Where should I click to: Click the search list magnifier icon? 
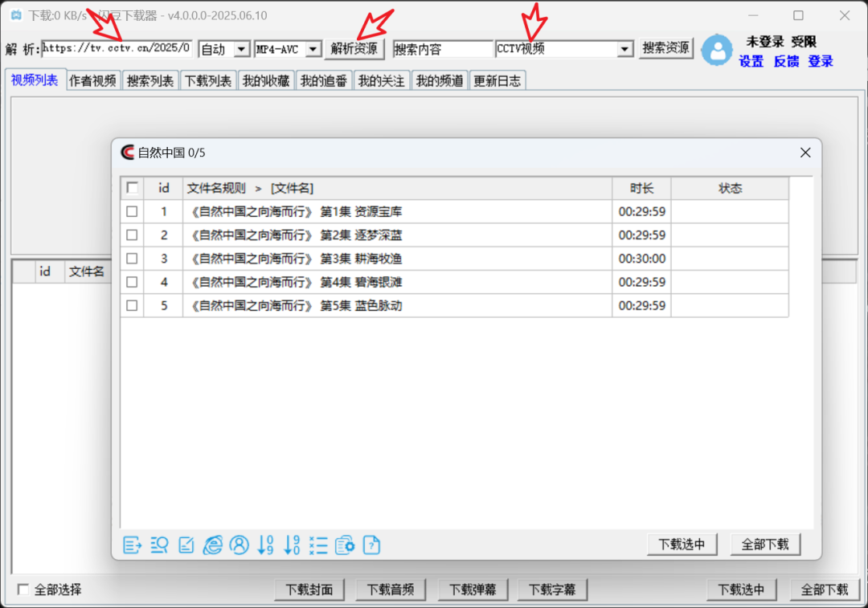click(159, 545)
